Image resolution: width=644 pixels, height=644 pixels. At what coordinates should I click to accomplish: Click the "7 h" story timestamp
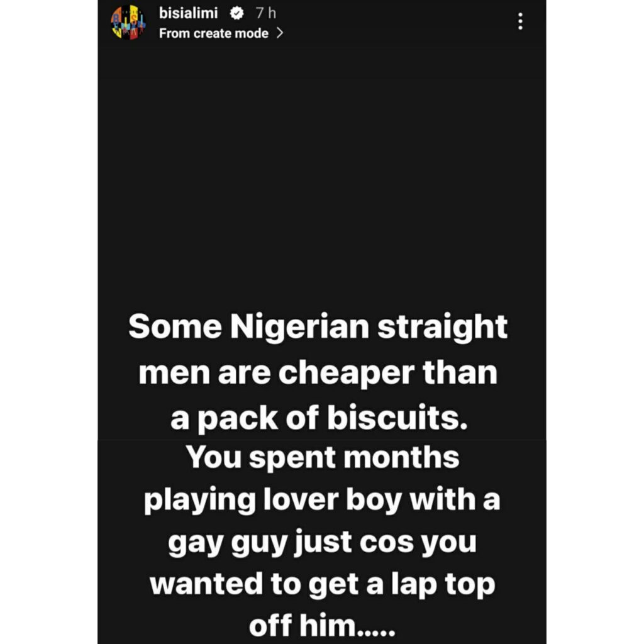[x=265, y=13]
